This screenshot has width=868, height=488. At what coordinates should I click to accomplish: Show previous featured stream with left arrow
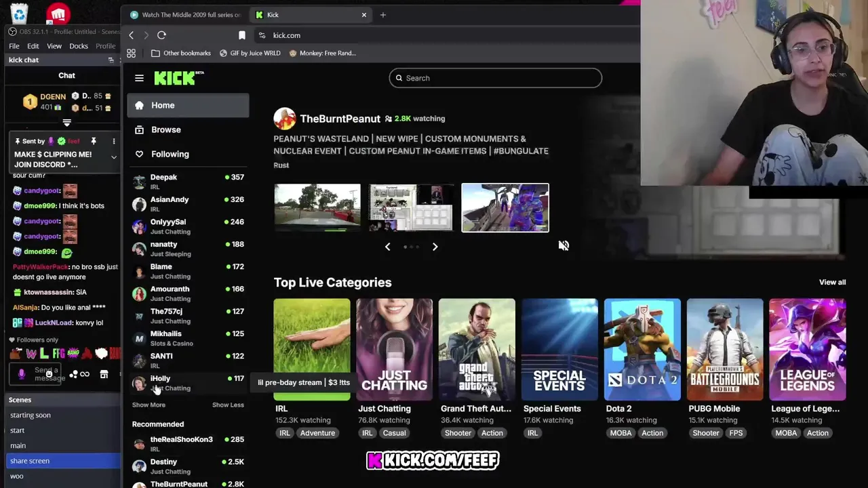click(x=387, y=247)
